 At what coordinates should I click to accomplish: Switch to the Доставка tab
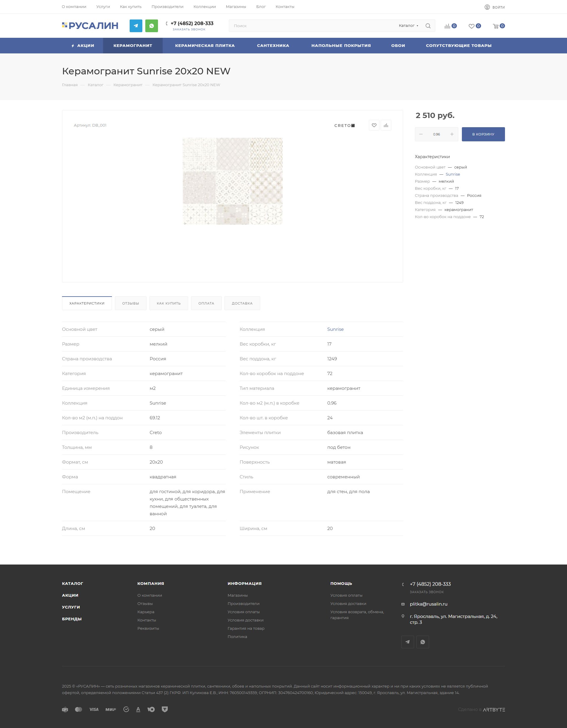click(242, 303)
